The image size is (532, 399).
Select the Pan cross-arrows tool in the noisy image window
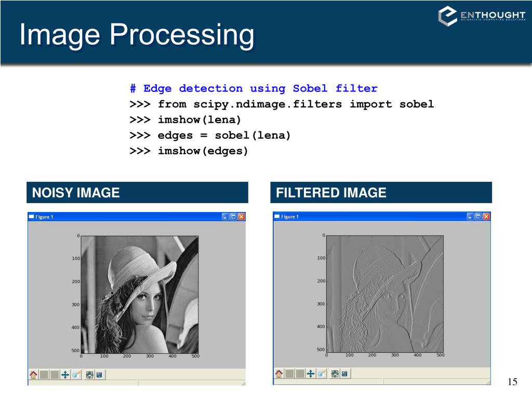pos(65,375)
